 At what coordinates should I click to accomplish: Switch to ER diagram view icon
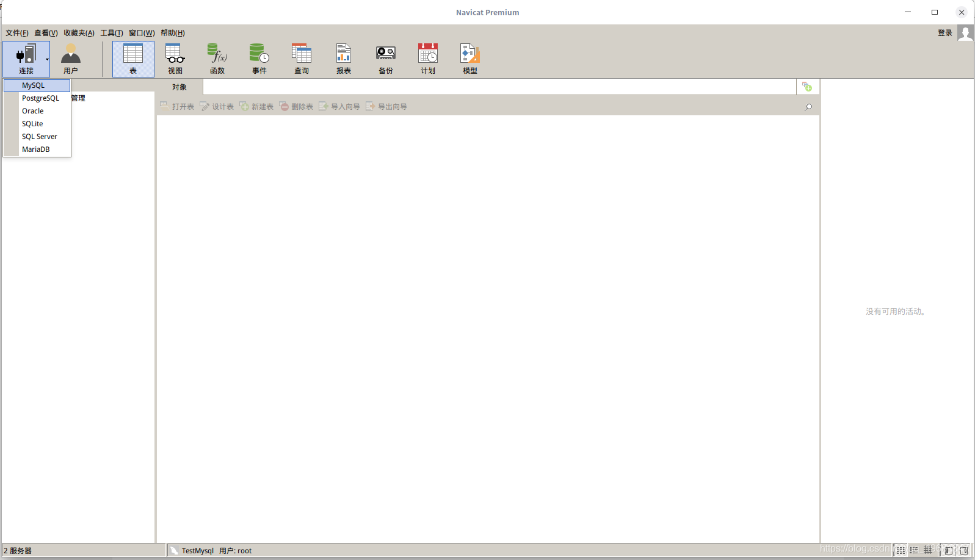pyautogui.click(x=928, y=550)
